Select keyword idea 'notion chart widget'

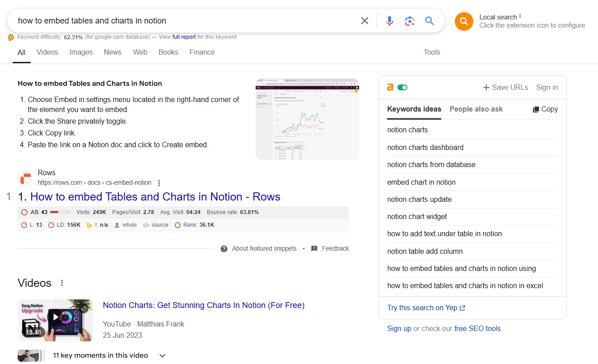[417, 217]
